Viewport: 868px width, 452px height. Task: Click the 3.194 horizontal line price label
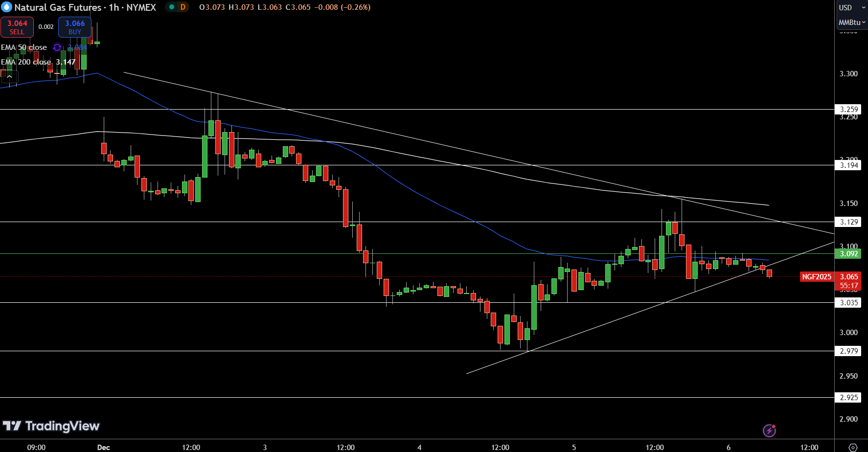coord(848,165)
